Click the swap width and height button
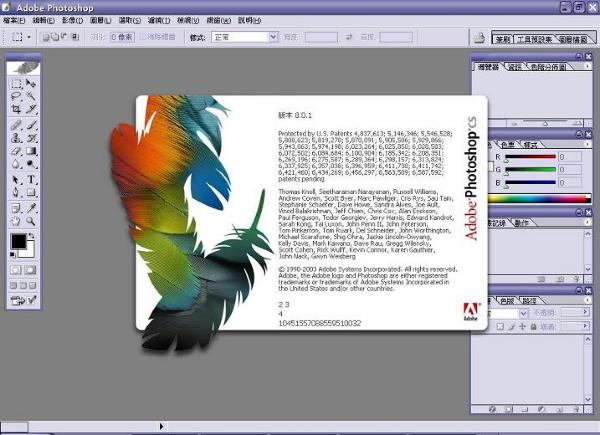The image size is (600, 435). (x=349, y=37)
